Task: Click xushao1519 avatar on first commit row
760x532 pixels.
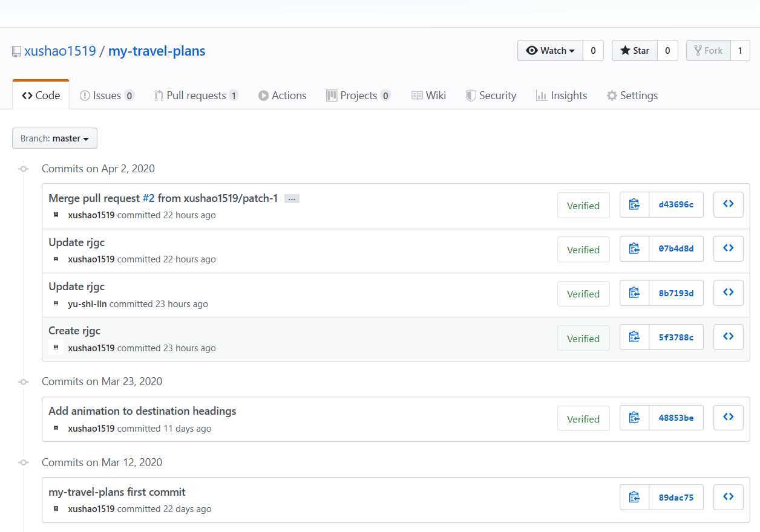Action: pyautogui.click(x=56, y=508)
